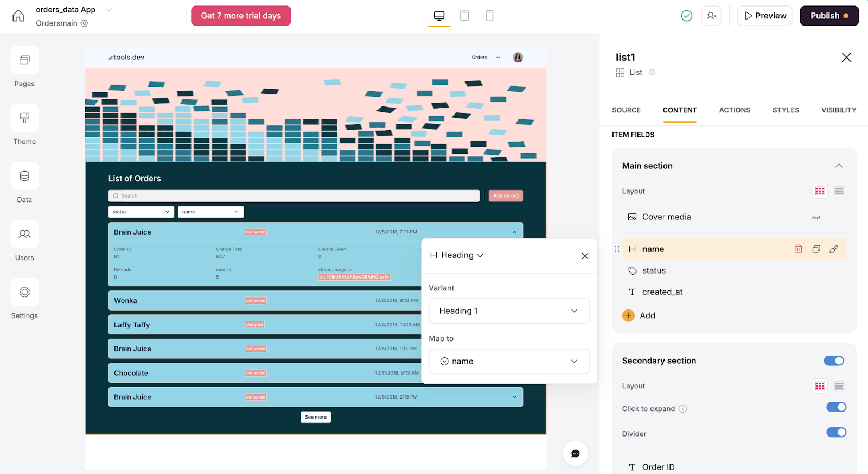868x474 pixels.
Task: Delete the name field with trash icon
Action: [799, 249]
